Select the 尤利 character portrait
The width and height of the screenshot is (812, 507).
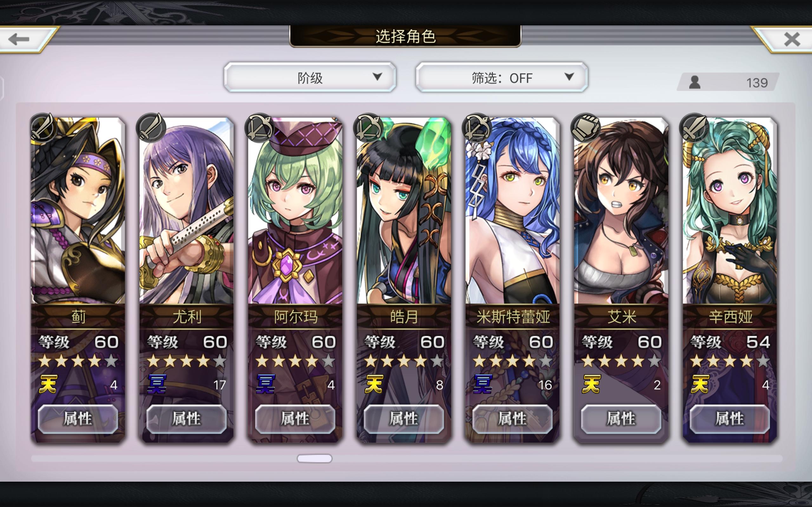click(x=187, y=211)
